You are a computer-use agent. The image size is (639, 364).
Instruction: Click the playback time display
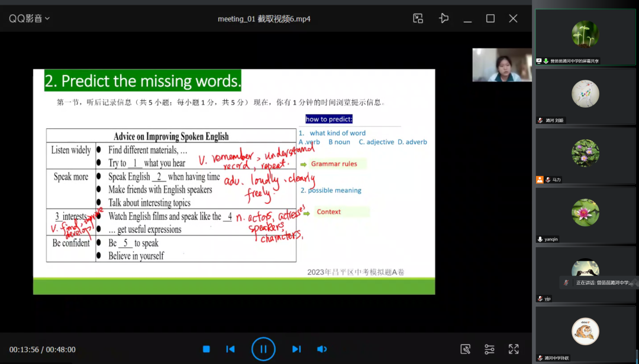pos(43,350)
